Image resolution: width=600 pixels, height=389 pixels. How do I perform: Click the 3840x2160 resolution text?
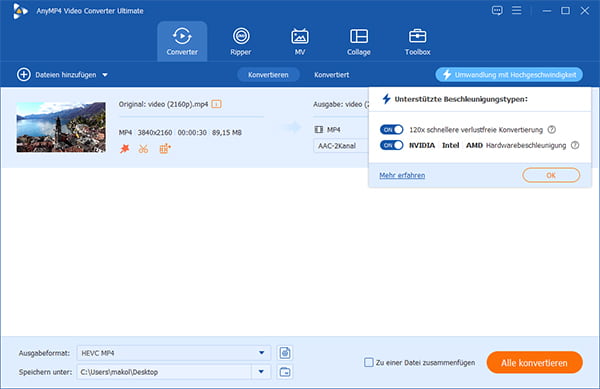(155, 133)
